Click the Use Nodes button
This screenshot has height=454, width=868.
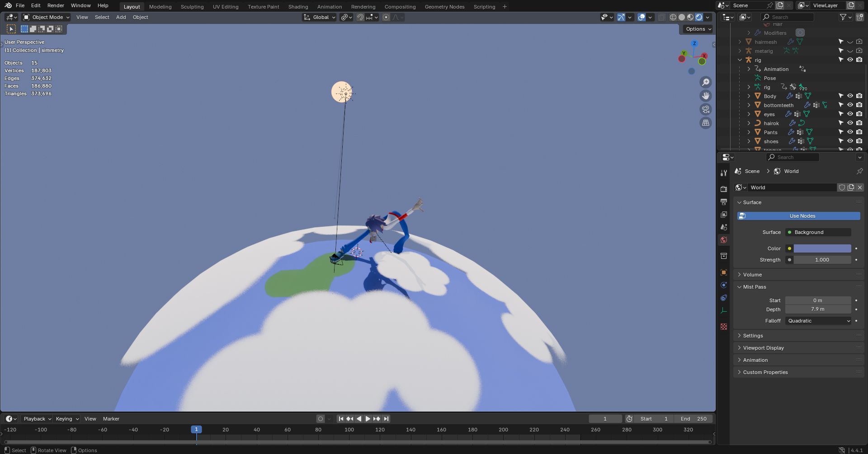[x=799, y=216]
